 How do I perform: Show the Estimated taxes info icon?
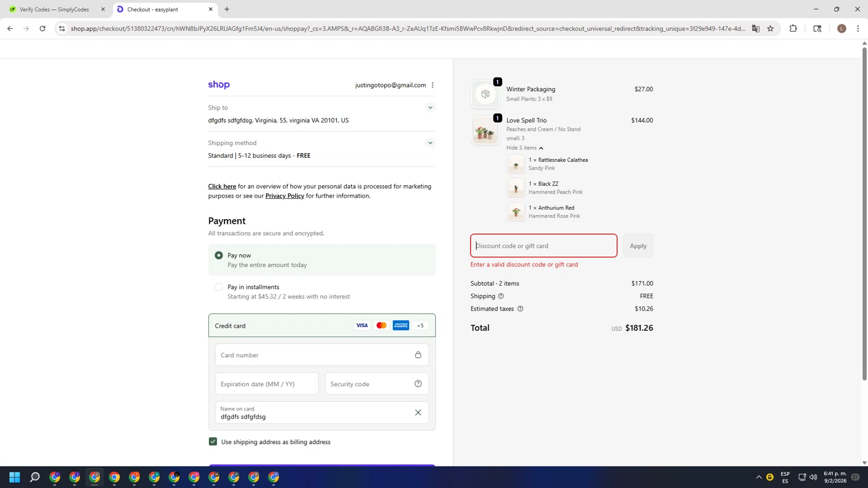tap(520, 309)
